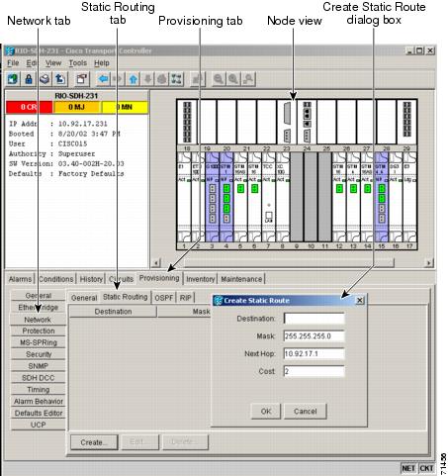This screenshot has height=476, width=448.
Task: Open the Tools menu
Action: tap(77, 63)
